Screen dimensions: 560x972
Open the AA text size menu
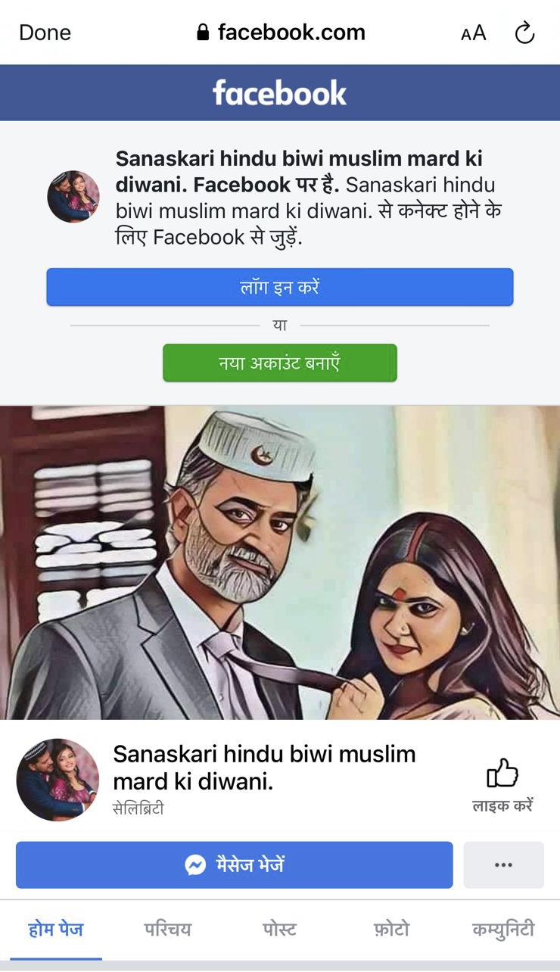click(474, 33)
